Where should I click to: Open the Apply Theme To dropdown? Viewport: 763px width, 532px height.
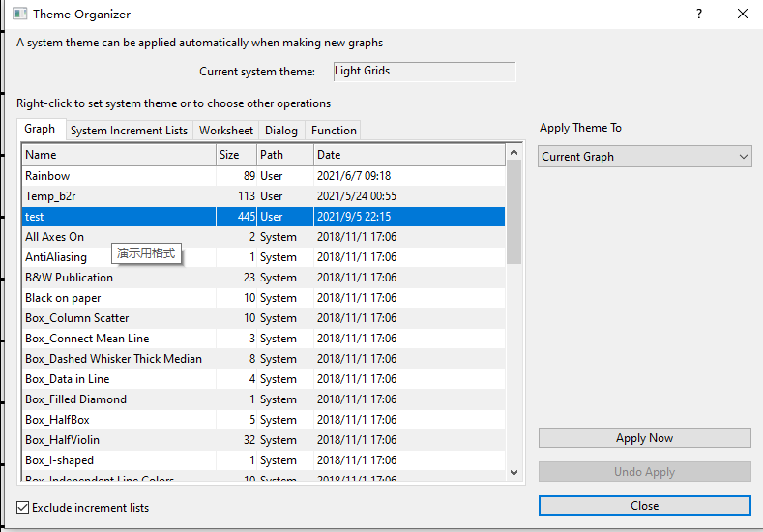pyautogui.click(x=644, y=157)
